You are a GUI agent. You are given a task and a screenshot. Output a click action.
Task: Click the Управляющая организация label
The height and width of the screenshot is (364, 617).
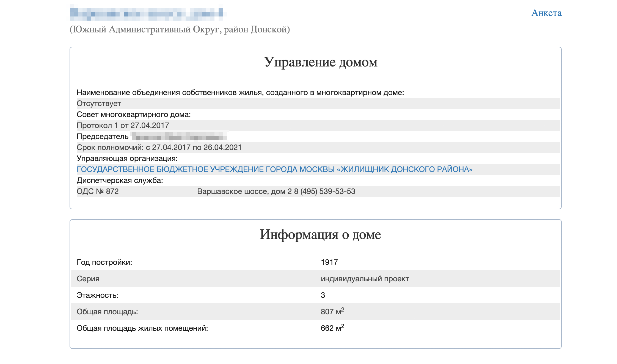tap(127, 159)
